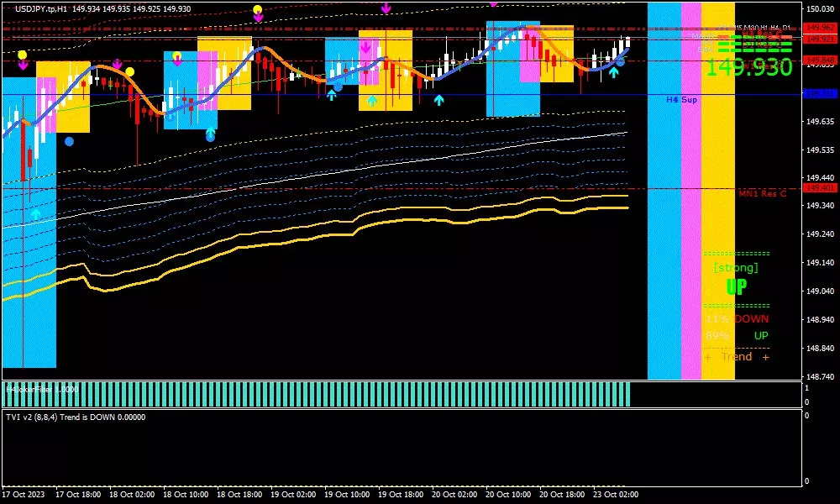Click the red 149.401 price tag
840x504 pixels.
(x=820, y=188)
